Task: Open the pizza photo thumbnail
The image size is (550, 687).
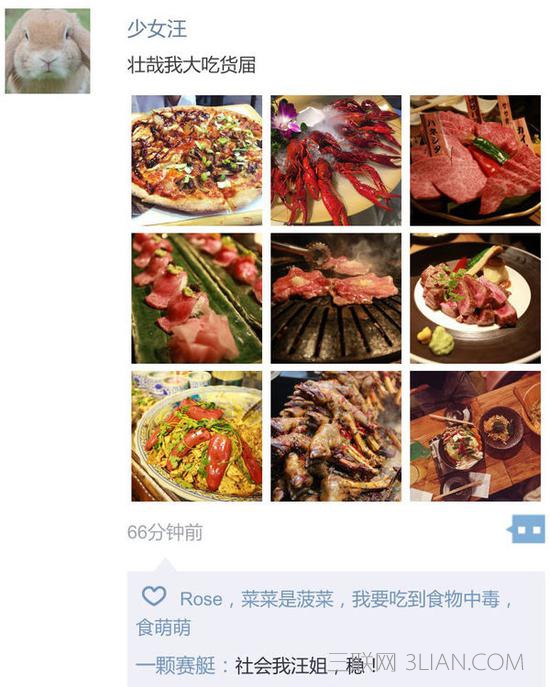Action: click(197, 160)
